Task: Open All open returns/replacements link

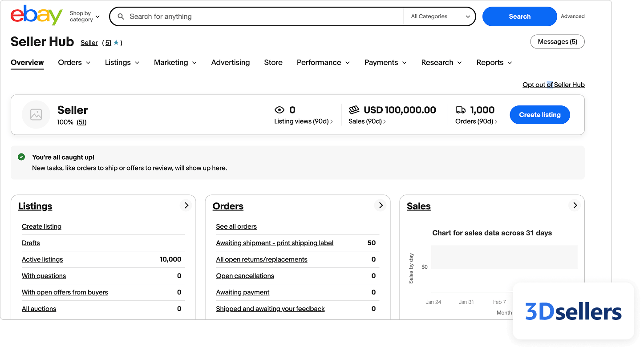Action: pyautogui.click(x=262, y=259)
